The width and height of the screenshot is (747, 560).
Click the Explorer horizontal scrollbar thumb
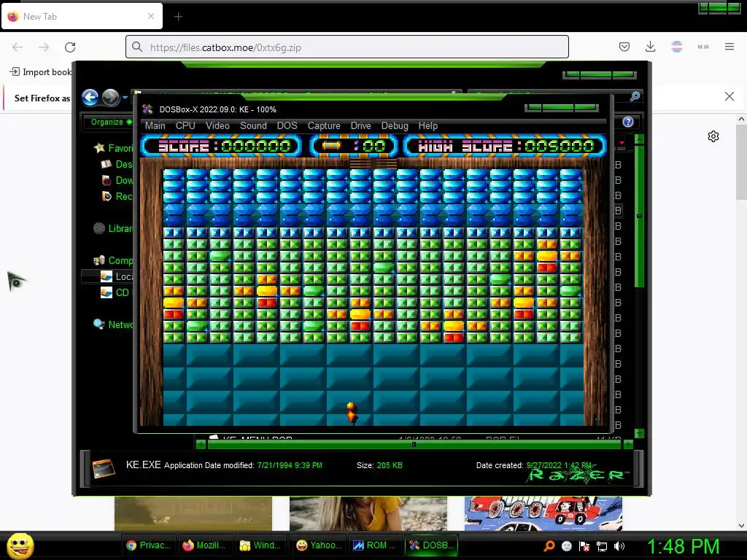[x=414, y=444]
